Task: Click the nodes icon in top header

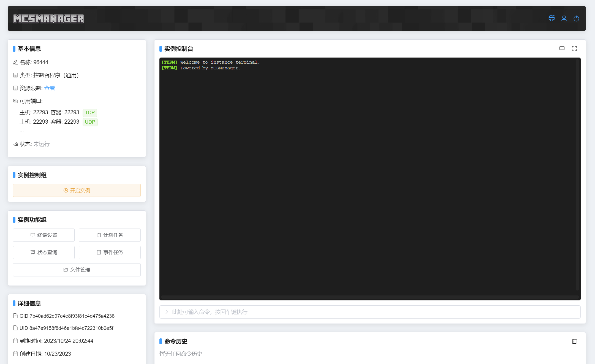Action: (551, 18)
